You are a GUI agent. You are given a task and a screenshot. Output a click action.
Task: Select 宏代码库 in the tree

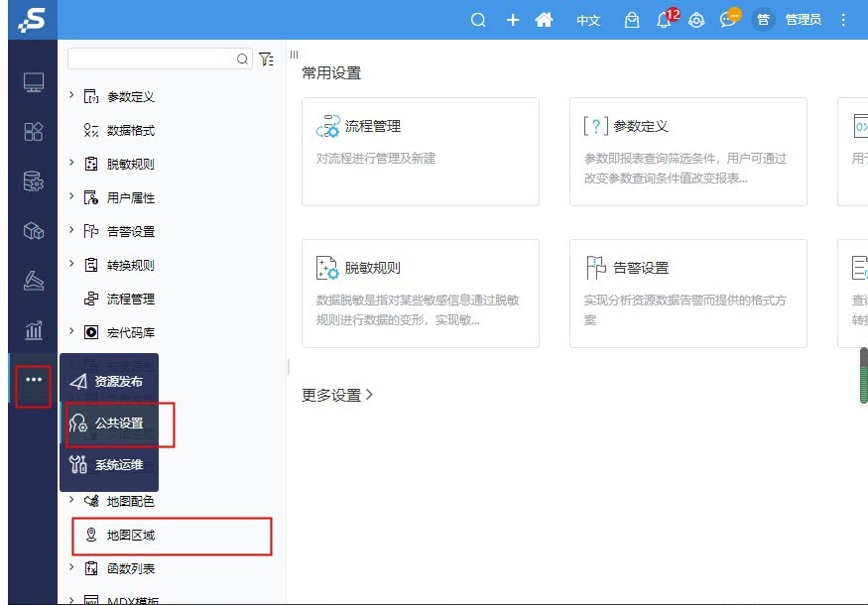click(131, 333)
